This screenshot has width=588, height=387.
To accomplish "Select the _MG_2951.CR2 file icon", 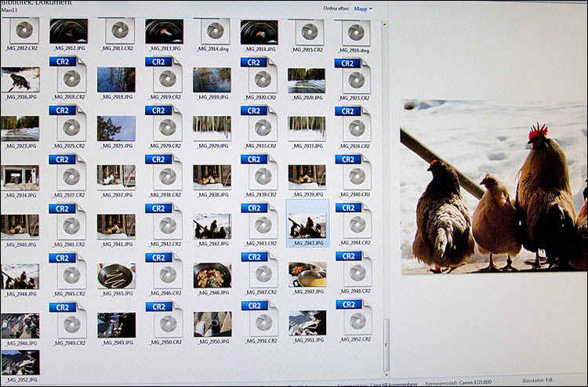I will (x=260, y=318).
